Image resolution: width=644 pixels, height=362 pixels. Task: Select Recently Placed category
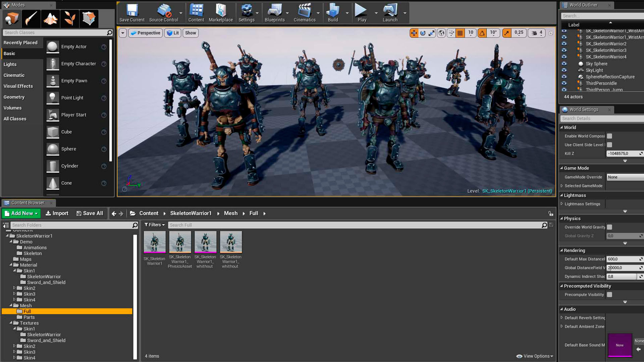coord(20,43)
